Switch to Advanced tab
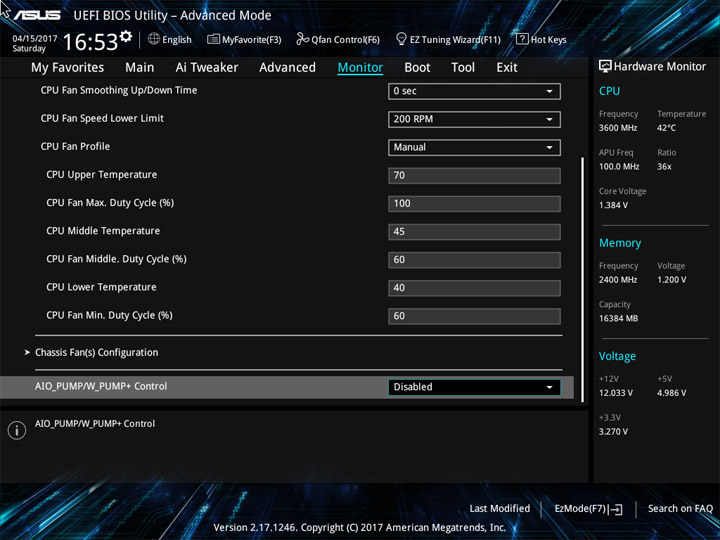720x540 pixels. click(287, 68)
